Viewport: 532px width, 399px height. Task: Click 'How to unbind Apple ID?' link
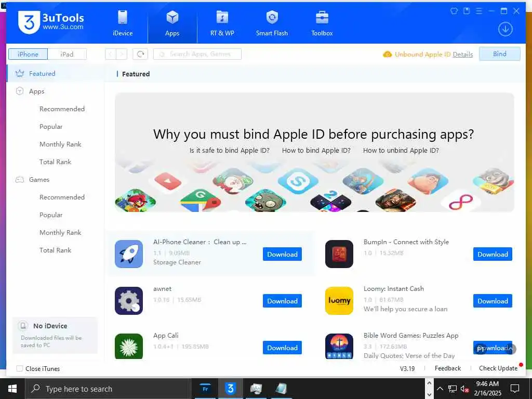[401, 150]
